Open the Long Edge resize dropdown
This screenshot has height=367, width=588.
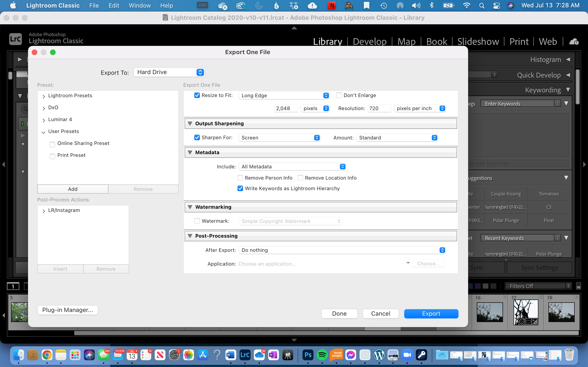click(284, 95)
